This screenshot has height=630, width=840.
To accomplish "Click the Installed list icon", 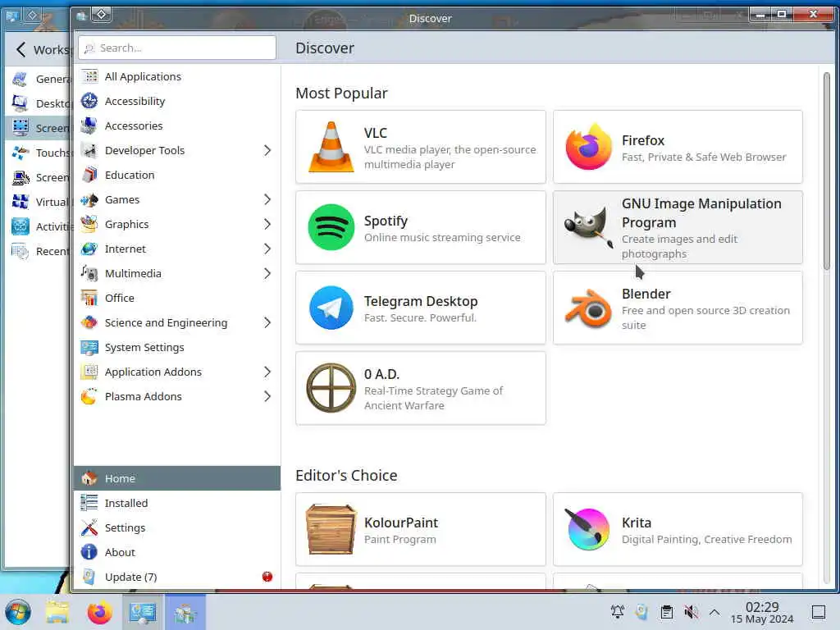I will (89, 503).
